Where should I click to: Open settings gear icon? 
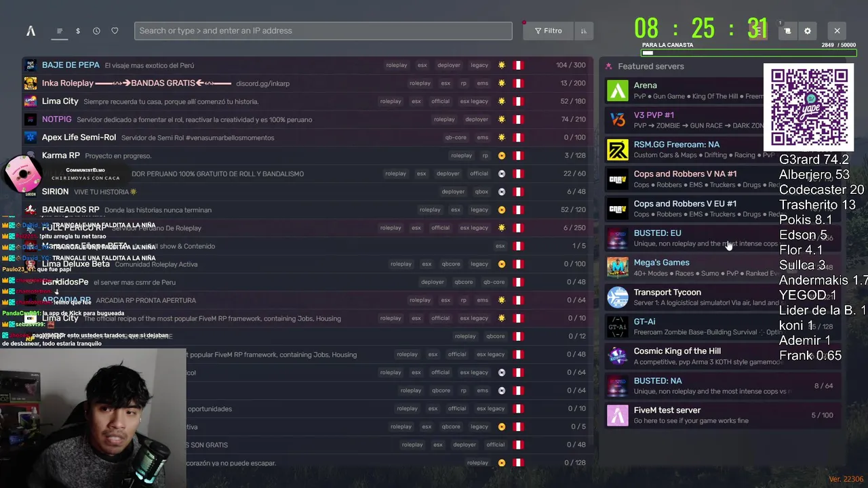pos(807,30)
